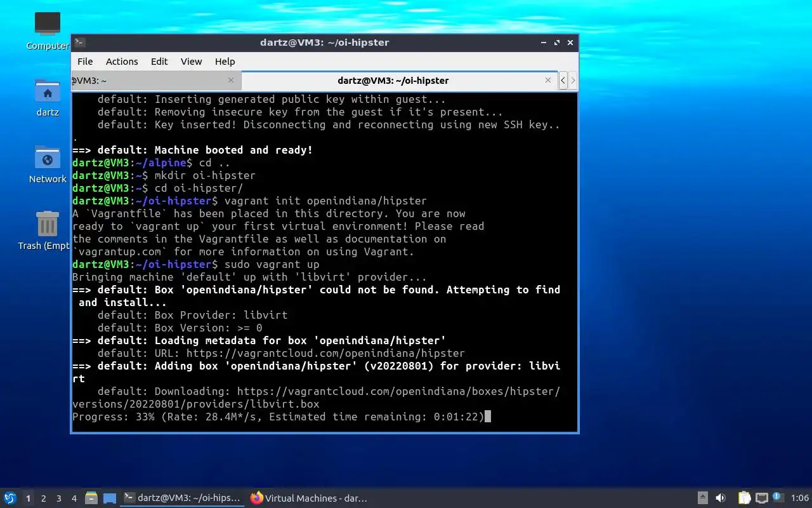Viewport: 812px width, 508px height.
Task: Click 'Box Provider: libvirt' line
Action: [x=192, y=315]
